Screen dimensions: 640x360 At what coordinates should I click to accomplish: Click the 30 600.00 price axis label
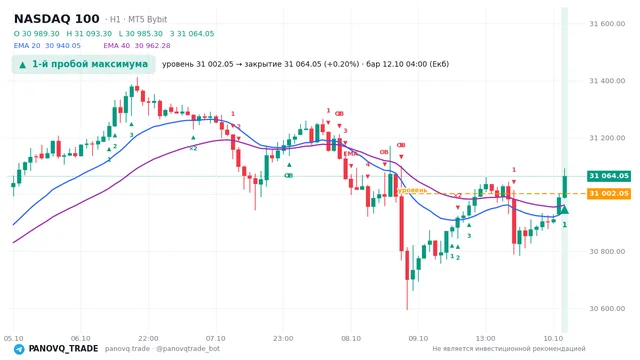(x=607, y=309)
